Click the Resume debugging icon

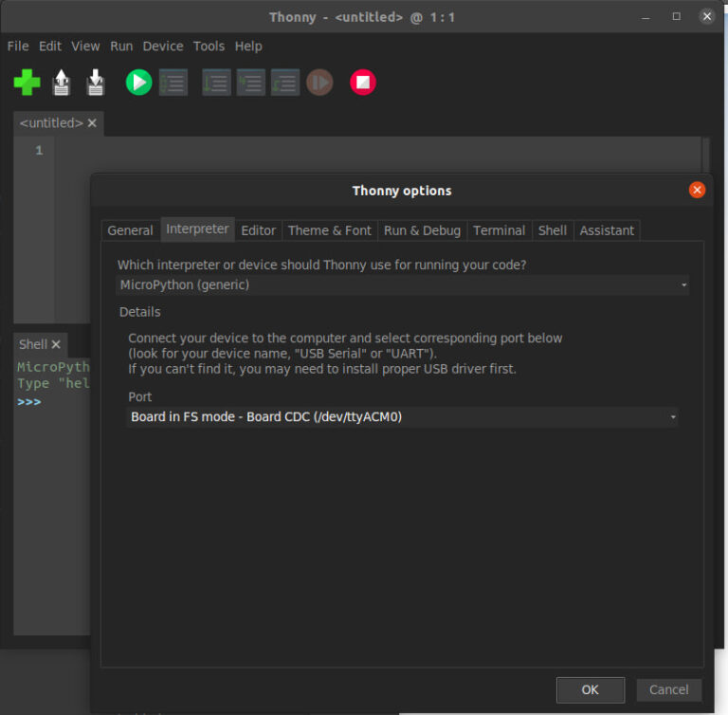[x=319, y=82]
